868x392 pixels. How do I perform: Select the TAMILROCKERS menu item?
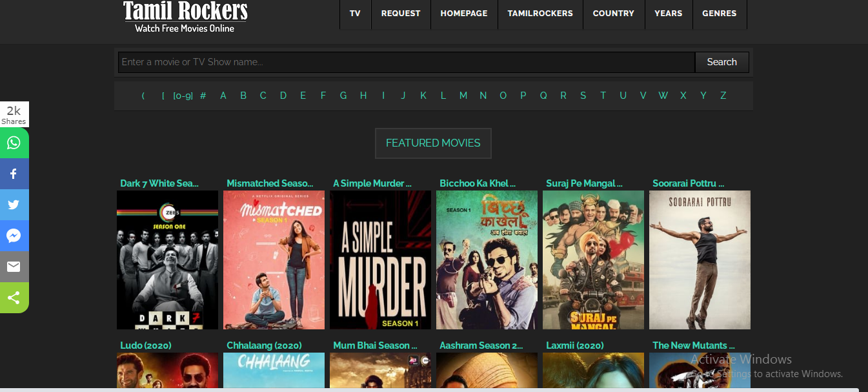tap(540, 13)
